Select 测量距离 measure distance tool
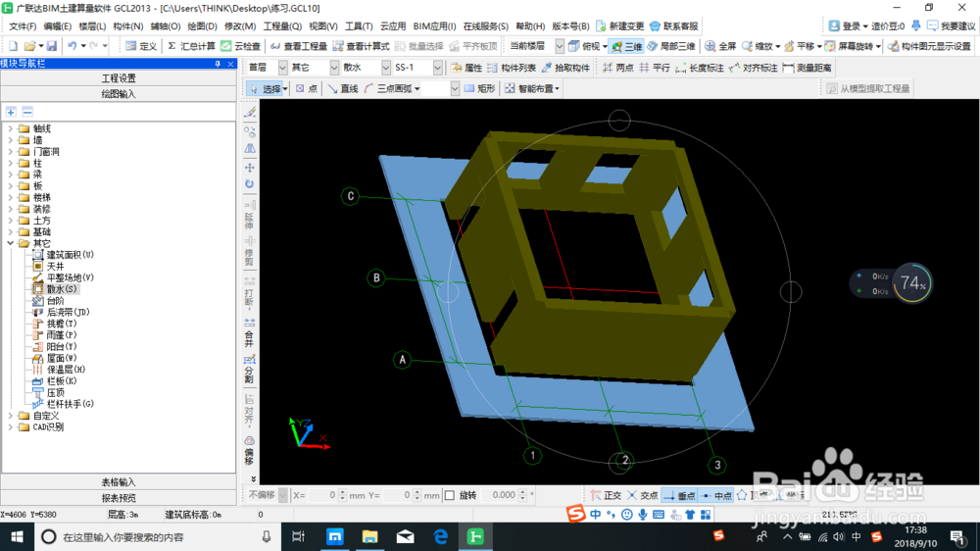 point(807,68)
